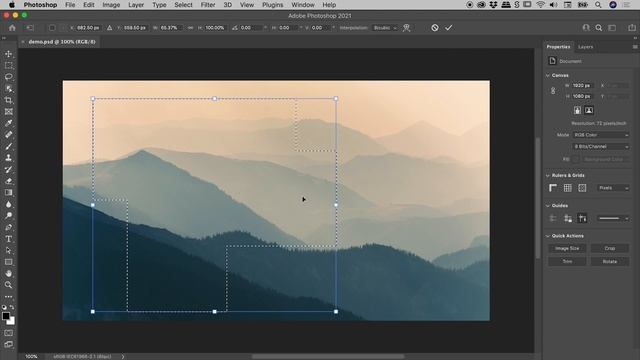Image resolution: width=640 pixels, height=360 pixels.
Task: Collapse the Guides section
Action: [548, 206]
